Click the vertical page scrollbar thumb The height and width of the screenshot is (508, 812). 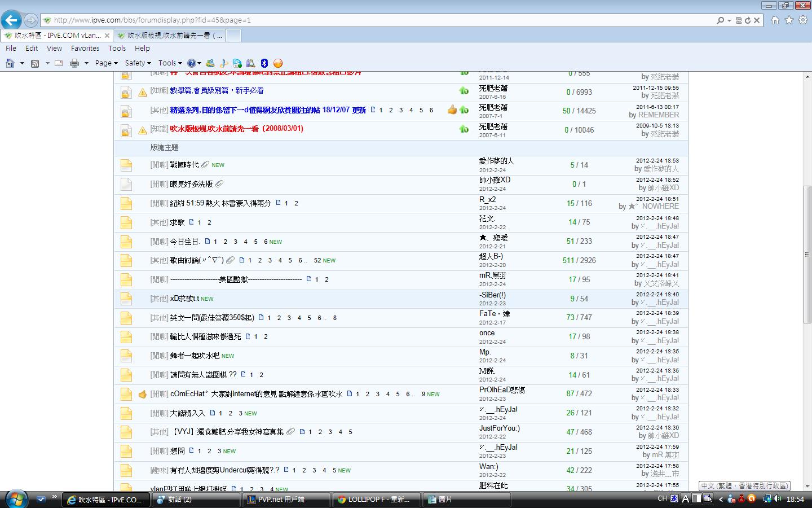[x=807, y=254]
